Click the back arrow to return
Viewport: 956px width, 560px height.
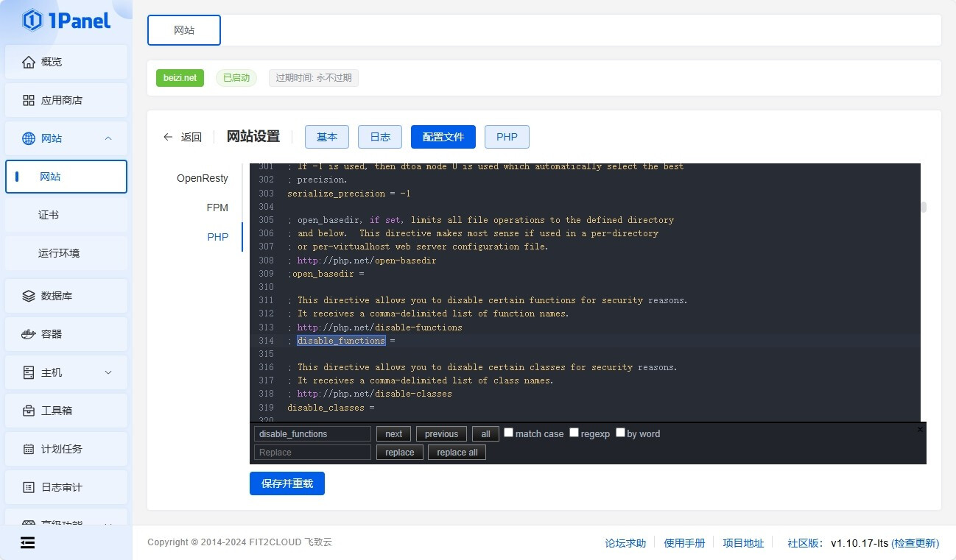168,137
